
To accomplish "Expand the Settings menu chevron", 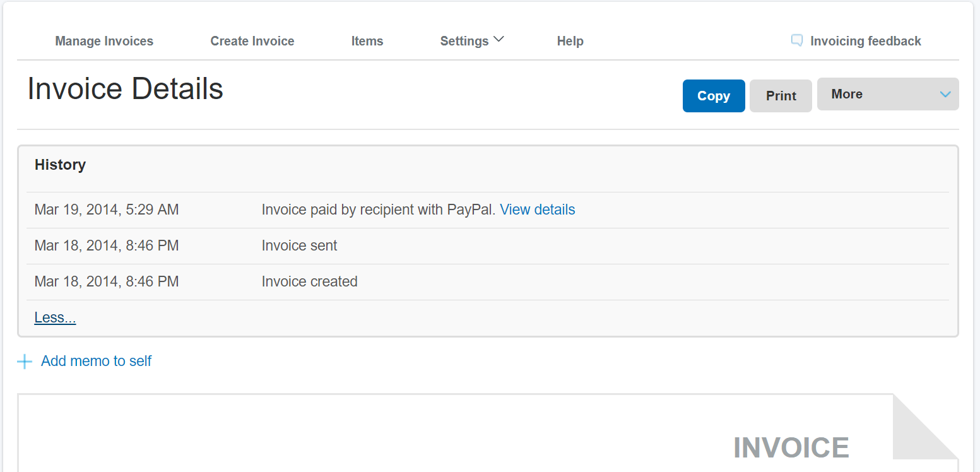I will (499, 40).
